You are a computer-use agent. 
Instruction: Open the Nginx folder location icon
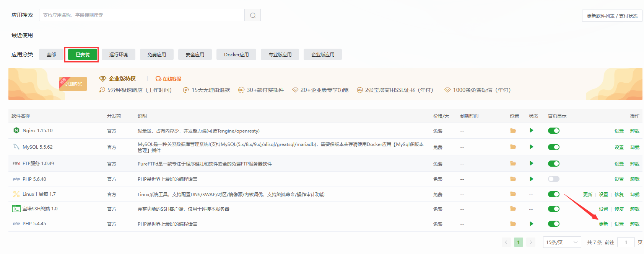(x=513, y=131)
